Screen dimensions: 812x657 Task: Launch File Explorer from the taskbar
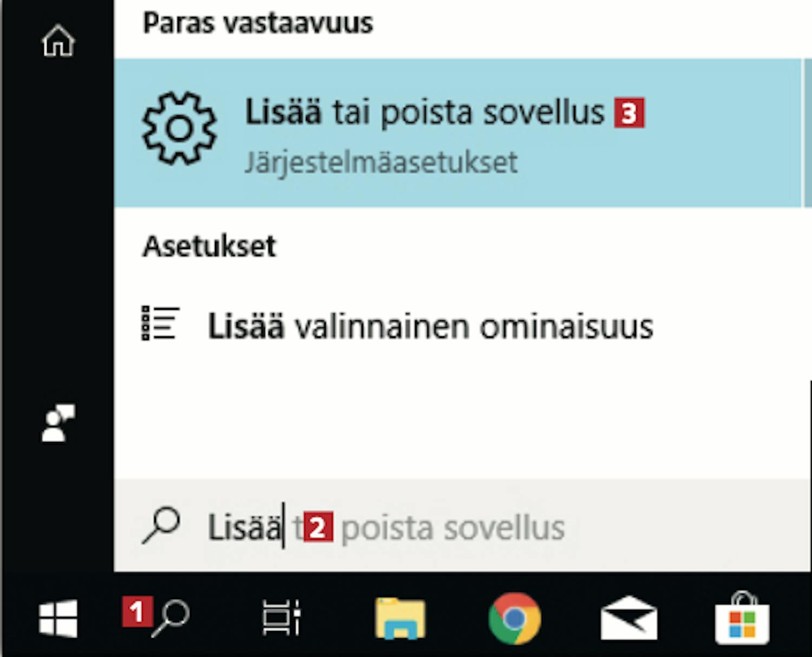coord(400,618)
